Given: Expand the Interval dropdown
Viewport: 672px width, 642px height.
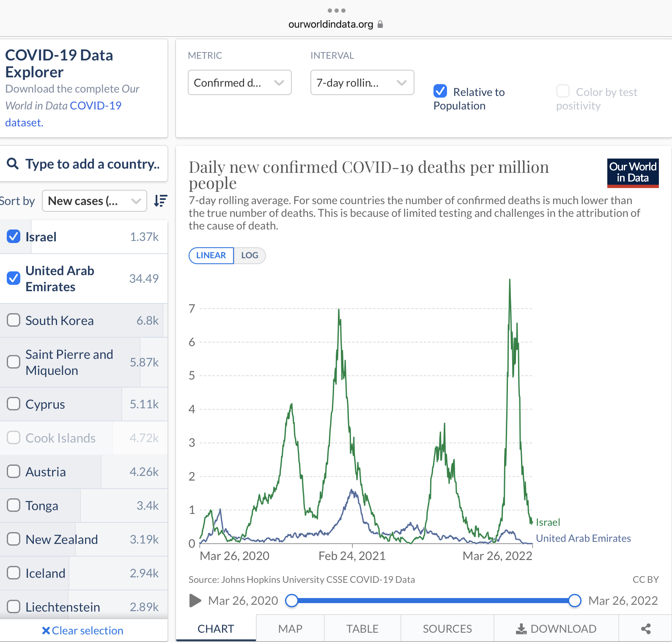Looking at the screenshot, I should point(362,83).
